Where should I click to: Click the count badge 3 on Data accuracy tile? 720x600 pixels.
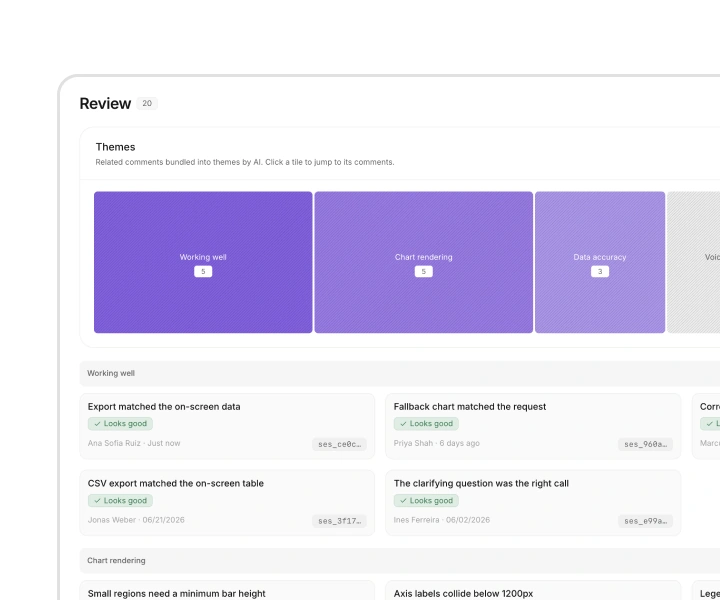(x=600, y=271)
